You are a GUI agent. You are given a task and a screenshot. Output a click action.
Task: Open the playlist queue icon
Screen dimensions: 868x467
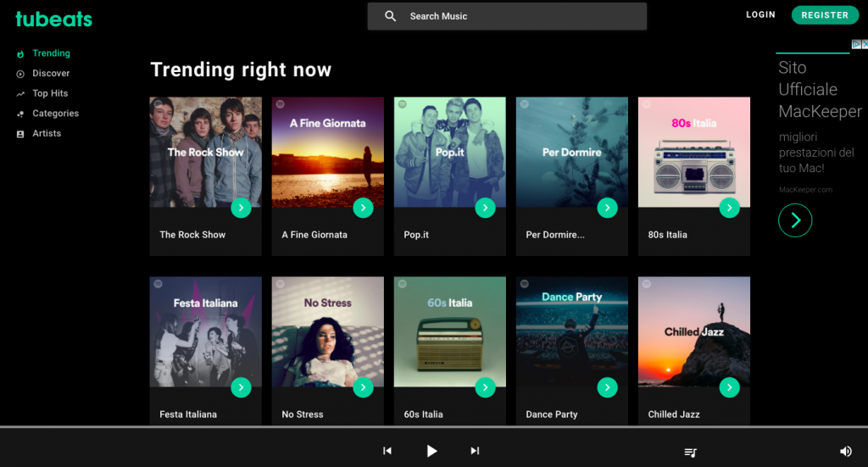pyautogui.click(x=690, y=452)
